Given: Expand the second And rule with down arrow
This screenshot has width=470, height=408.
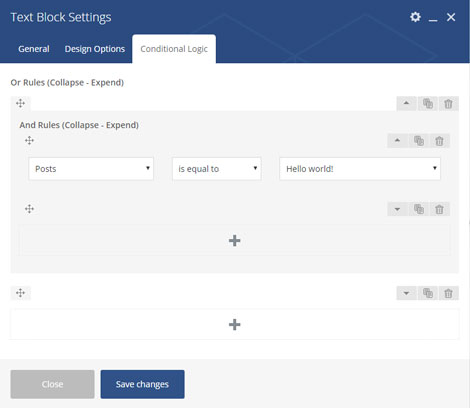Looking at the screenshot, I should 397,209.
